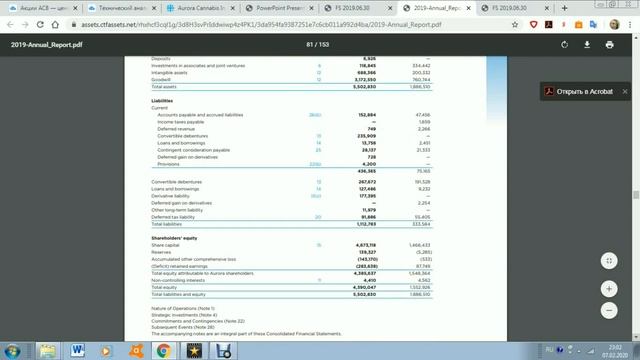Screen dimensions: 640x360
Task: Open the Adobe Acrobat extension icon
Action: [x=549, y=24]
